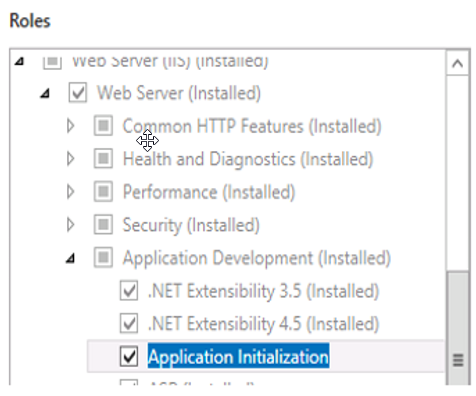The height and width of the screenshot is (396, 476).
Task: Select the Application Initialization label
Action: tap(238, 357)
